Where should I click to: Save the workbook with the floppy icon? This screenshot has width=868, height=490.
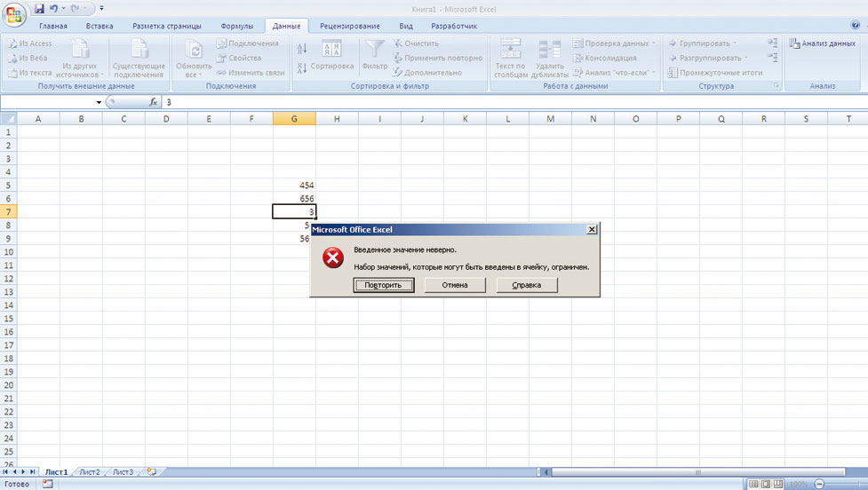(x=39, y=8)
